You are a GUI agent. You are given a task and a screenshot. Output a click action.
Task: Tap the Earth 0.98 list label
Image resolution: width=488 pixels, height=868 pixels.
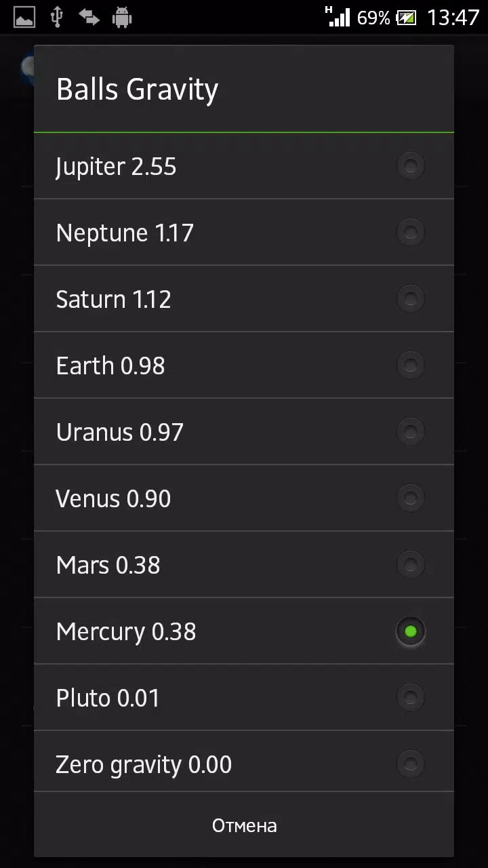click(110, 366)
